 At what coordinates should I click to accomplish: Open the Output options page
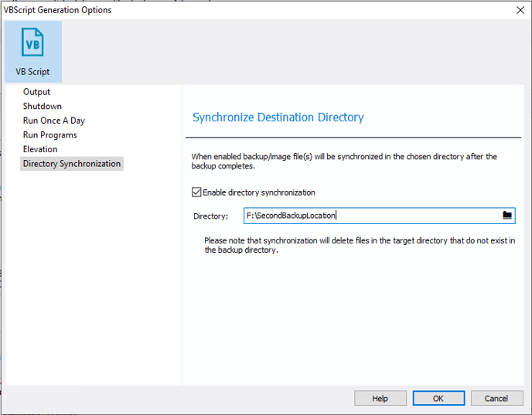point(36,92)
